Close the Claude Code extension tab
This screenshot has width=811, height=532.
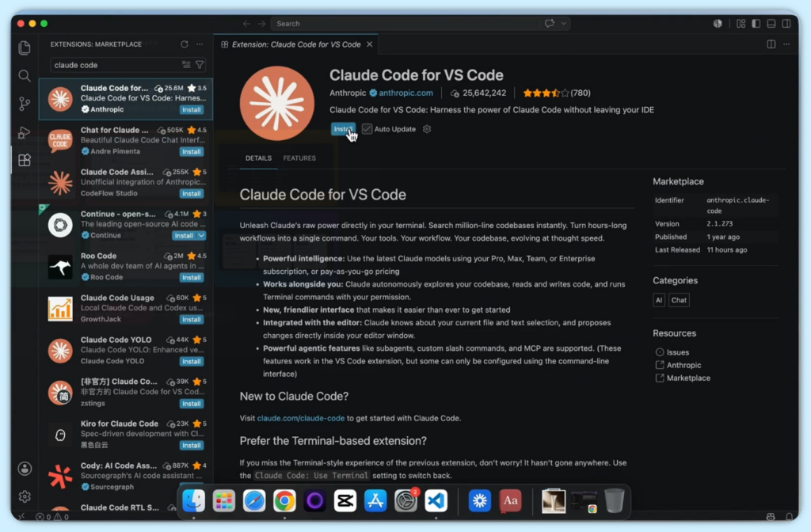pos(369,44)
